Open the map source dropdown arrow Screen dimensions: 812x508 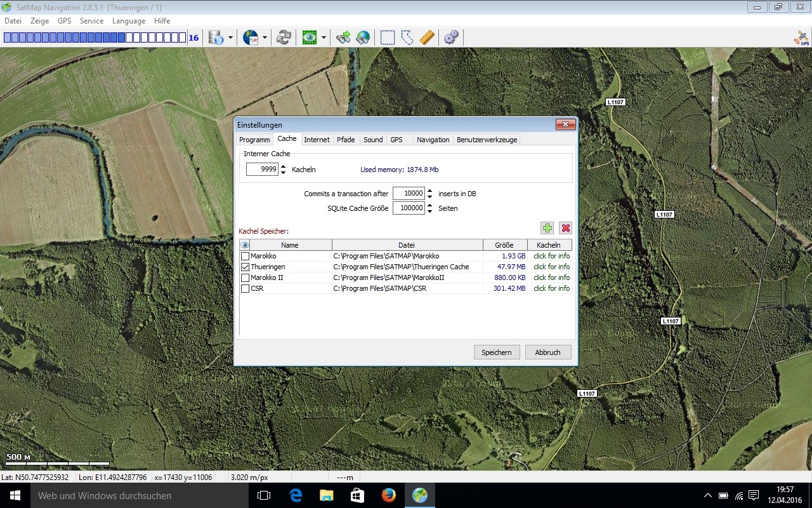coord(263,37)
